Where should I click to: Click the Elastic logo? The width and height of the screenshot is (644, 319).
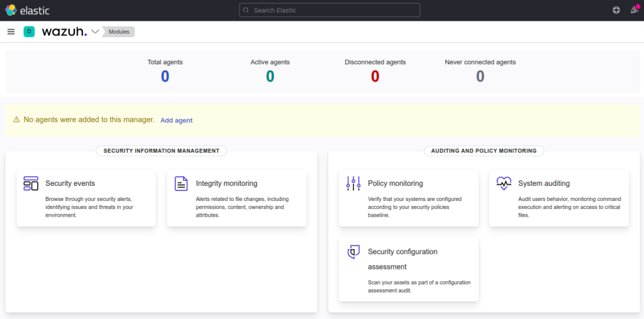point(27,10)
